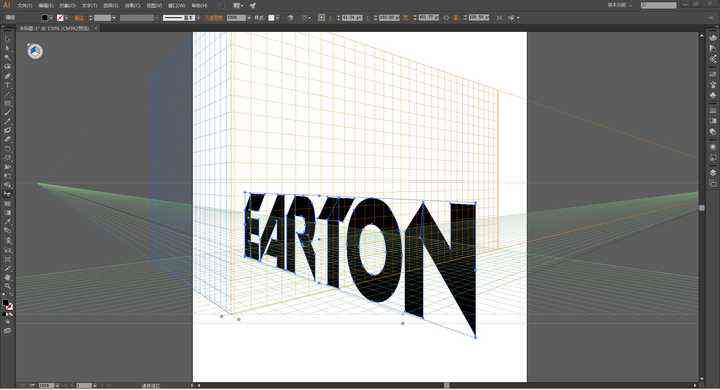720x390 pixels.
Task: Select the Shape Builder tool
Action: point(7,186)
